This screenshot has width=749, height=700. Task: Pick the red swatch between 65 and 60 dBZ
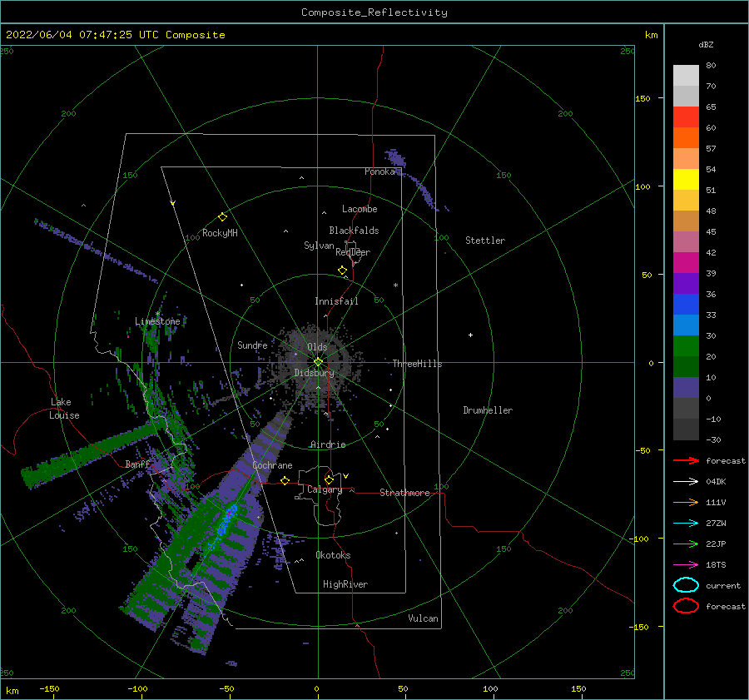[686, 117]
